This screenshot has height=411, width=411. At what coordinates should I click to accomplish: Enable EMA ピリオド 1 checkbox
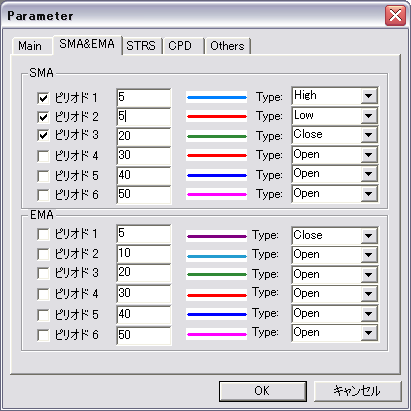click(43, 234)
